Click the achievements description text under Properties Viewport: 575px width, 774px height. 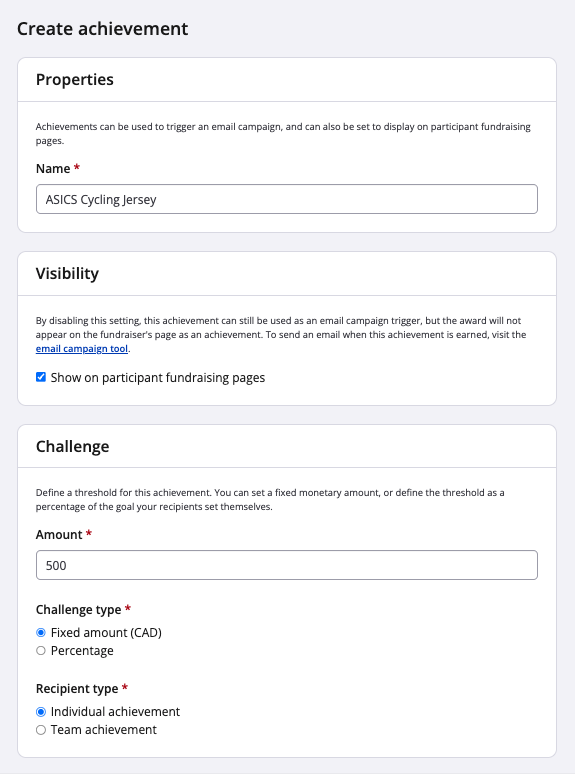click(283, 134)
